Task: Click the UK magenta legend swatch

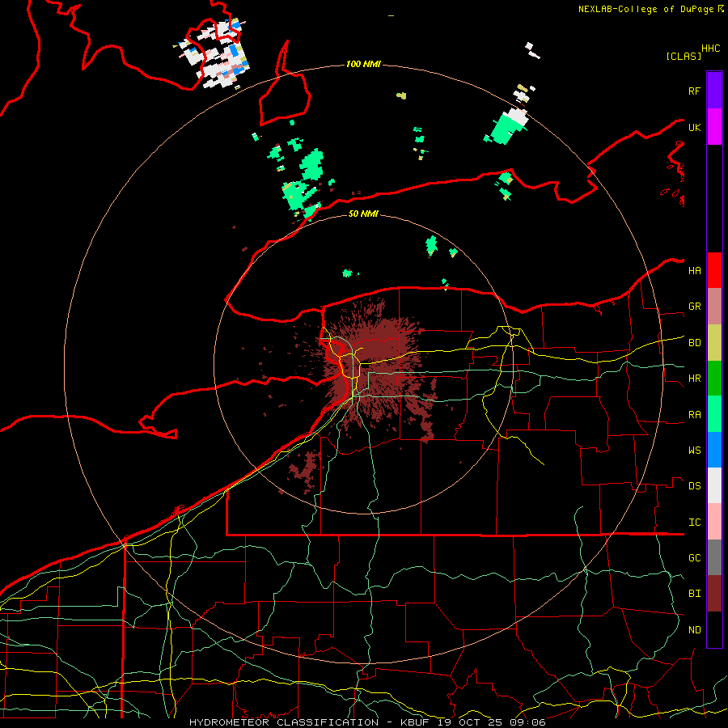Action: click(x=714, y=127)
